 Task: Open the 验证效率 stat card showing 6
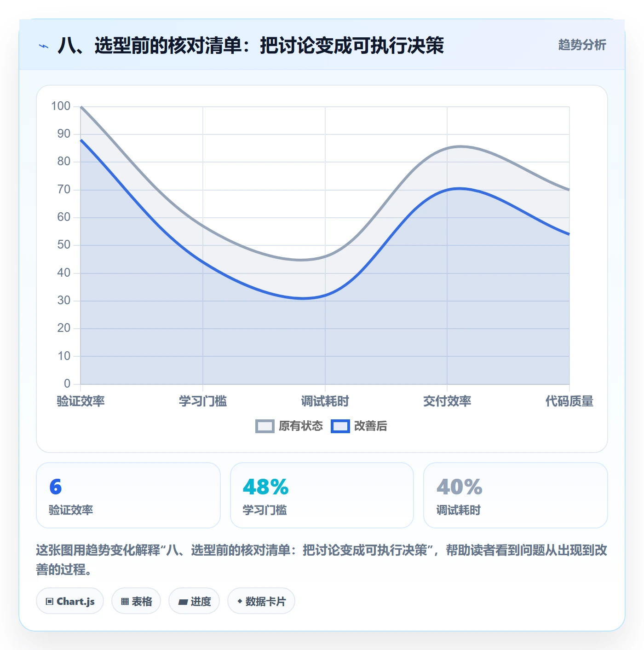click(128, 495)
